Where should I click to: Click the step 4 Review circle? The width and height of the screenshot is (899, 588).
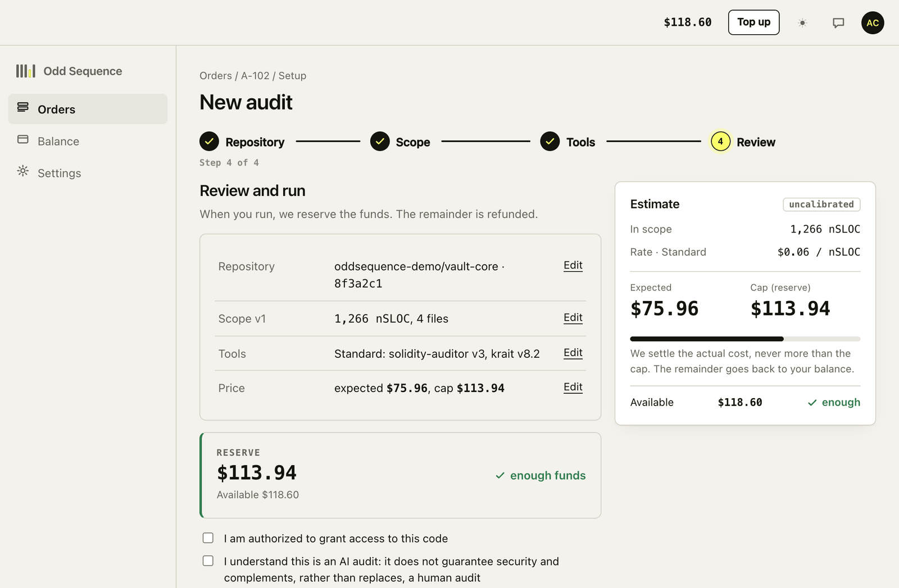coord(720,142)
